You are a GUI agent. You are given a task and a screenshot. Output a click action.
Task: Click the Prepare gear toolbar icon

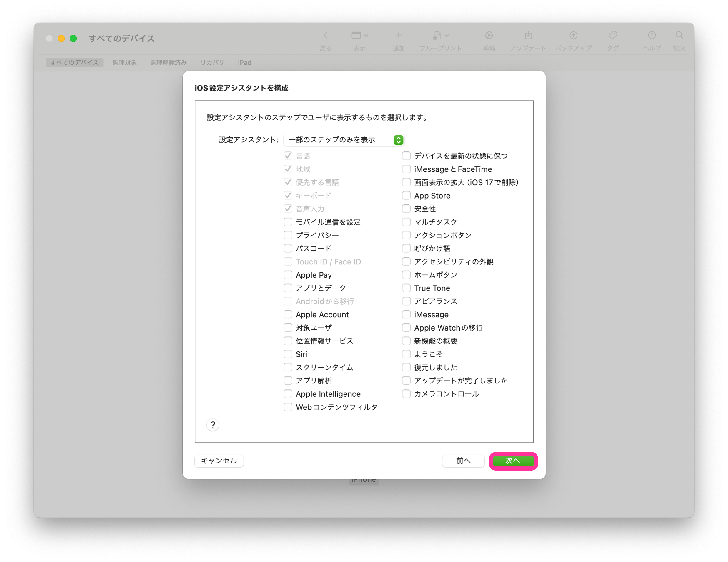489,35
